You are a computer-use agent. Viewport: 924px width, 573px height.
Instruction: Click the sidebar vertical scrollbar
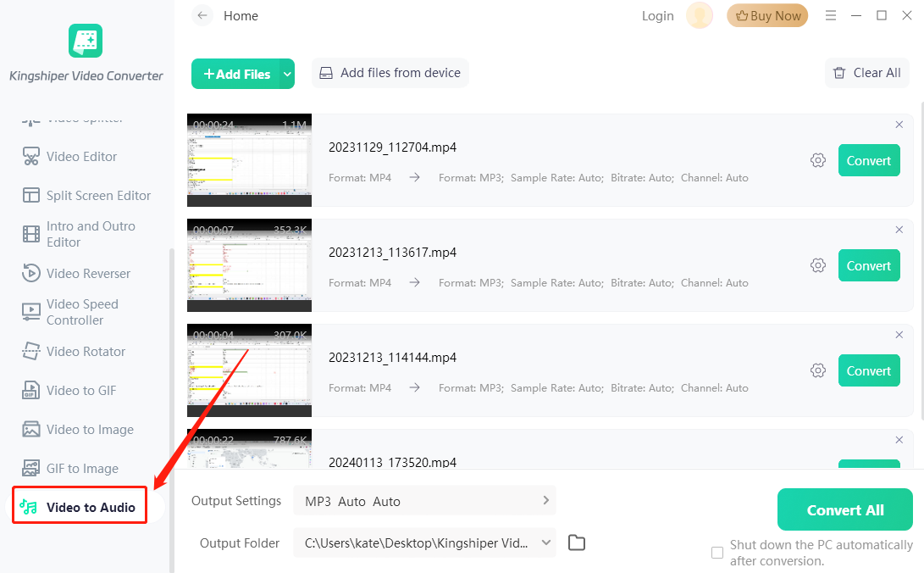point(171,409)
